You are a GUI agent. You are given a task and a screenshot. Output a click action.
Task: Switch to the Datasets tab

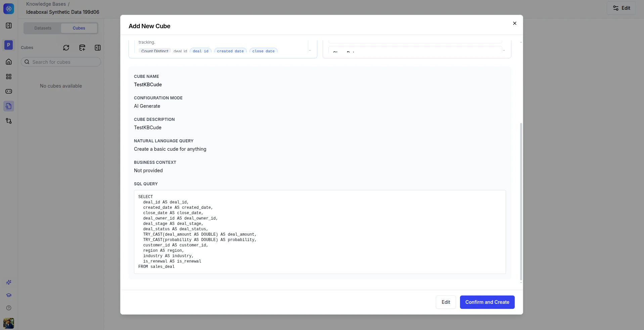43,28
